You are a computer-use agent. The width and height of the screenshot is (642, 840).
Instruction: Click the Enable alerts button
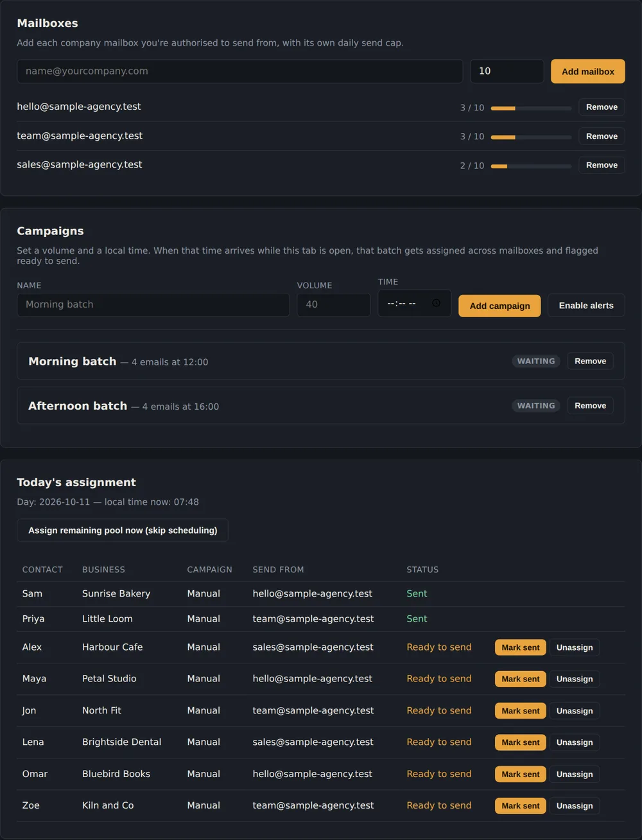[x=586, y=306]
